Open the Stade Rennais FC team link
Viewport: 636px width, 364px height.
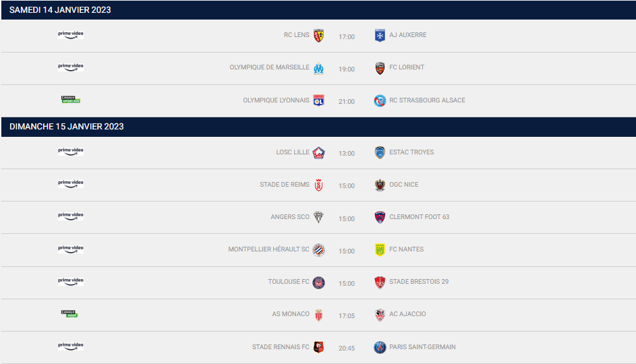pos(281,347)
